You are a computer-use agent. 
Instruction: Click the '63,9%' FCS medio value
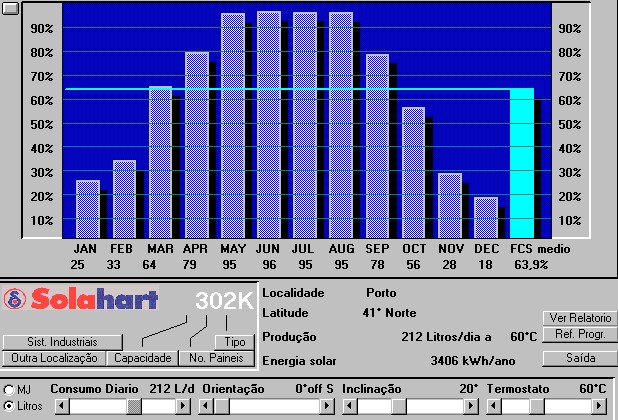click(x=531, y=265)
